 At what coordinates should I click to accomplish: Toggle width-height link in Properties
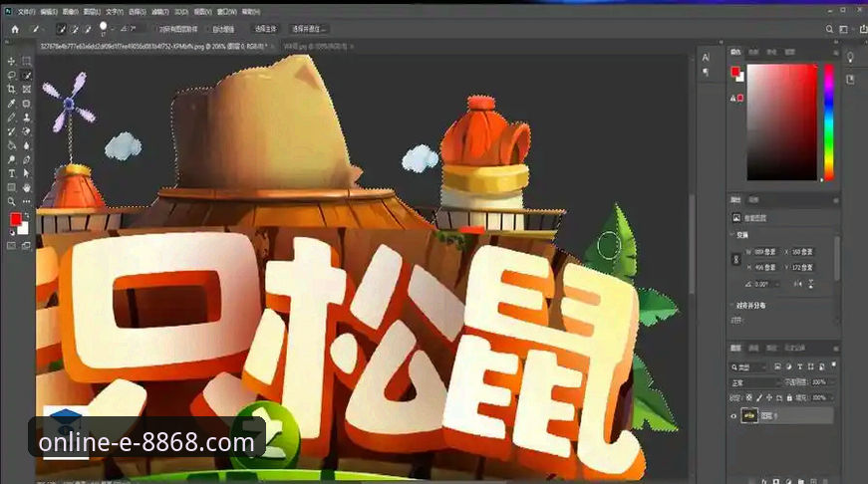click(x=736, y=259)
